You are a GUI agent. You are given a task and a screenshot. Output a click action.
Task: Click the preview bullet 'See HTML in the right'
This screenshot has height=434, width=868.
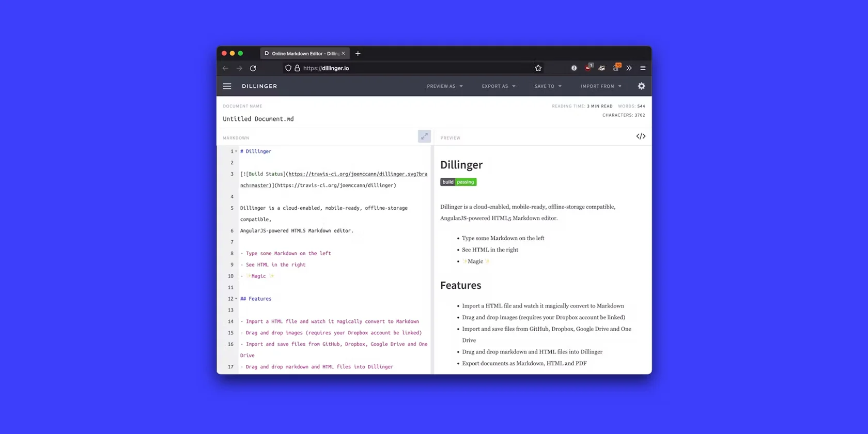[x=490, y=250]
